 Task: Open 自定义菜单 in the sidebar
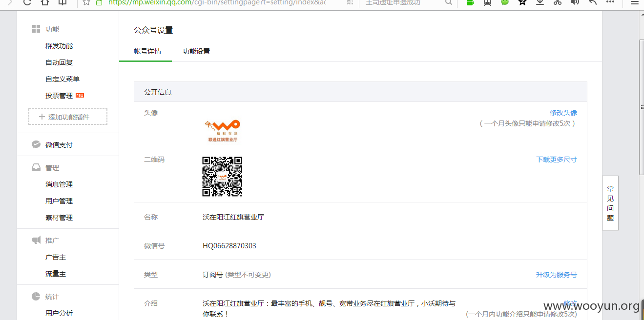click(x=62, y=79)
